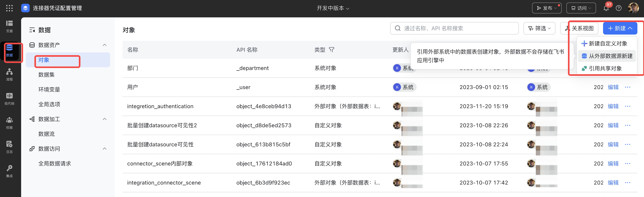Click the 系统 updater tag in 用户 row

click(404, 87)
